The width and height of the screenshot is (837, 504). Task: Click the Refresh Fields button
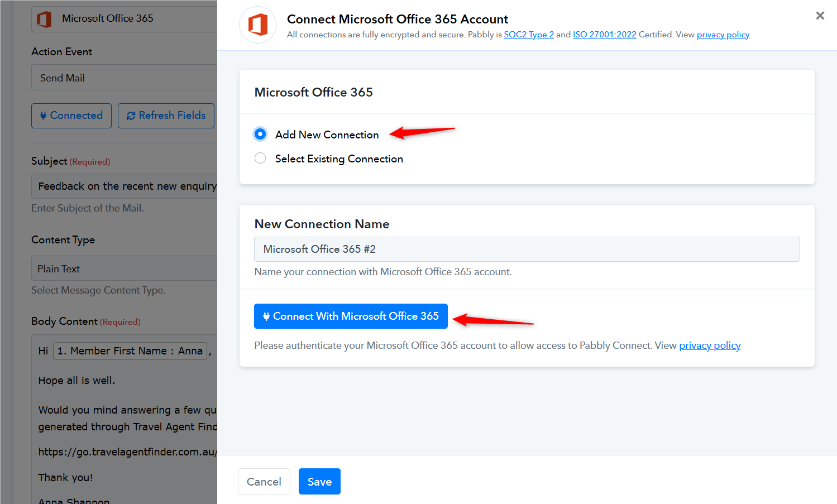click(x=166, y=116)
